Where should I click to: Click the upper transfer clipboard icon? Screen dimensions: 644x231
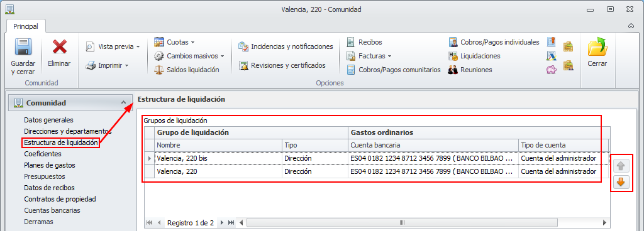(568, 46)
